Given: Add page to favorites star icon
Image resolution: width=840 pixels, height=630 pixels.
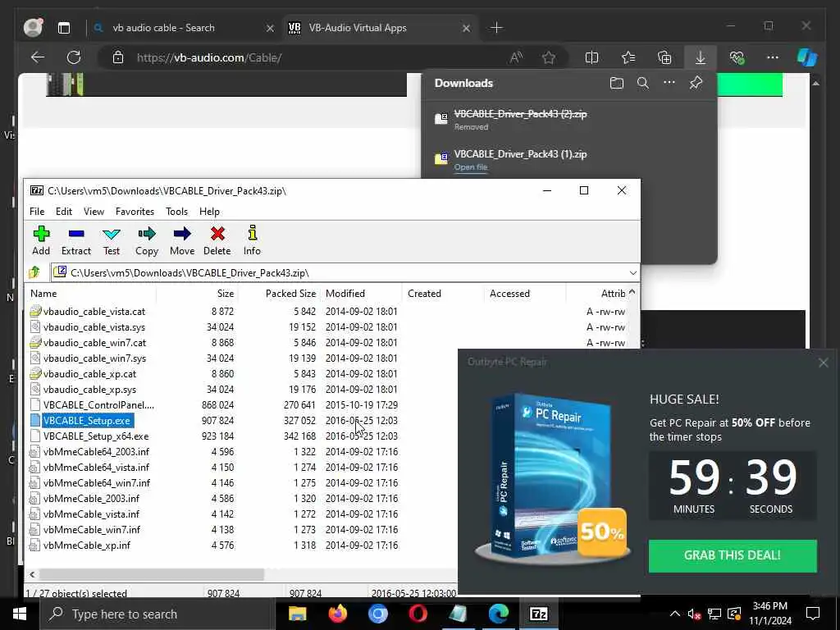Looking at the screenshot, I should click(x=549, y=57).
